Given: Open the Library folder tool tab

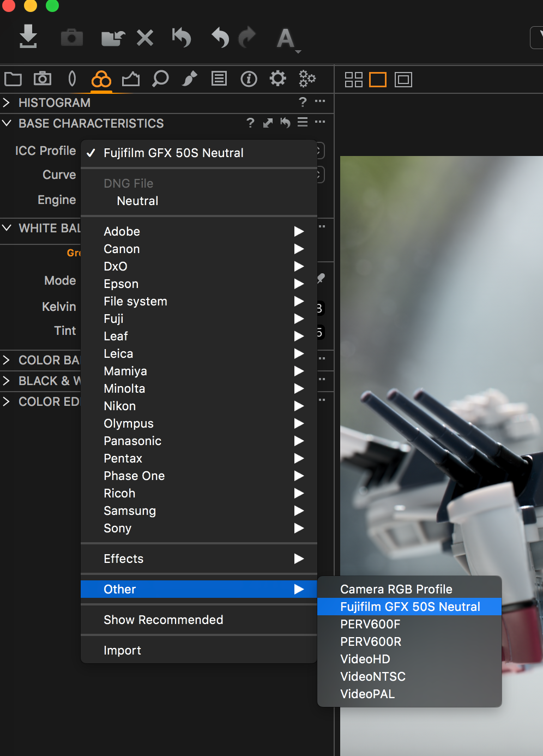Looking at the screenshot, I should pos(13,79).
